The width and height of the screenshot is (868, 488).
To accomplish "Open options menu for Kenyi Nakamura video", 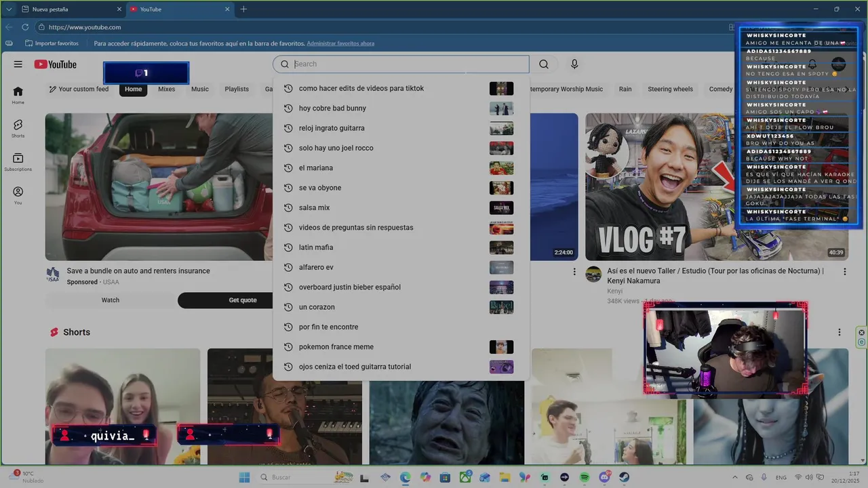I will [845, 272].
